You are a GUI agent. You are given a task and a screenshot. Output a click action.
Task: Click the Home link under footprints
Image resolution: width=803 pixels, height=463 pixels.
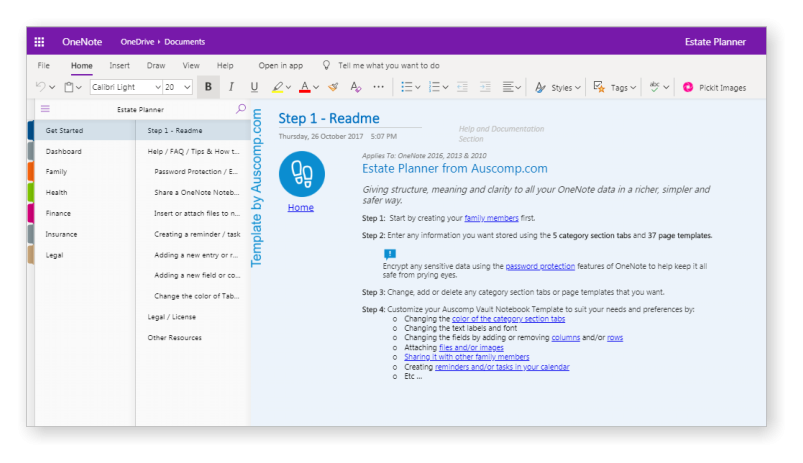(301, 207)
